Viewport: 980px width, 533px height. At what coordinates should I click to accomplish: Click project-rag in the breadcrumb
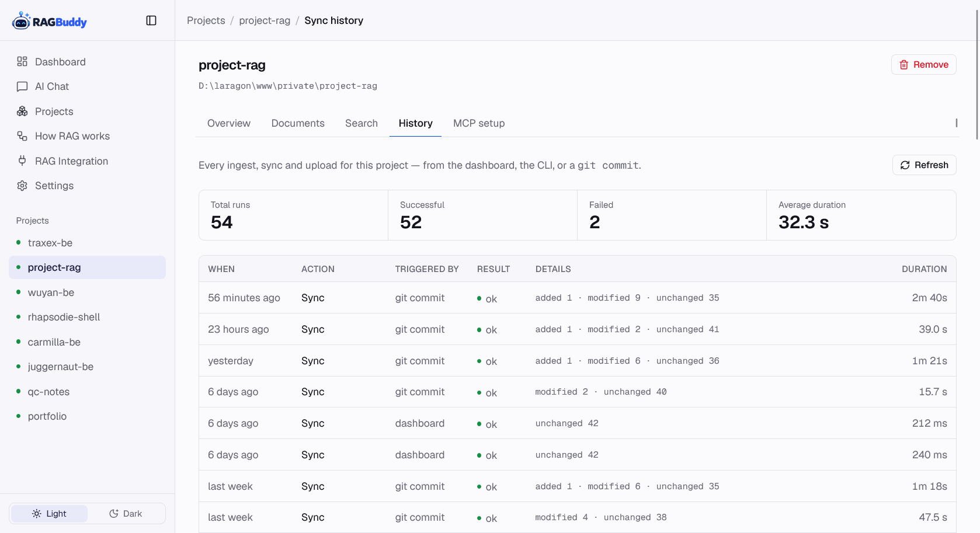click(265, 20)
